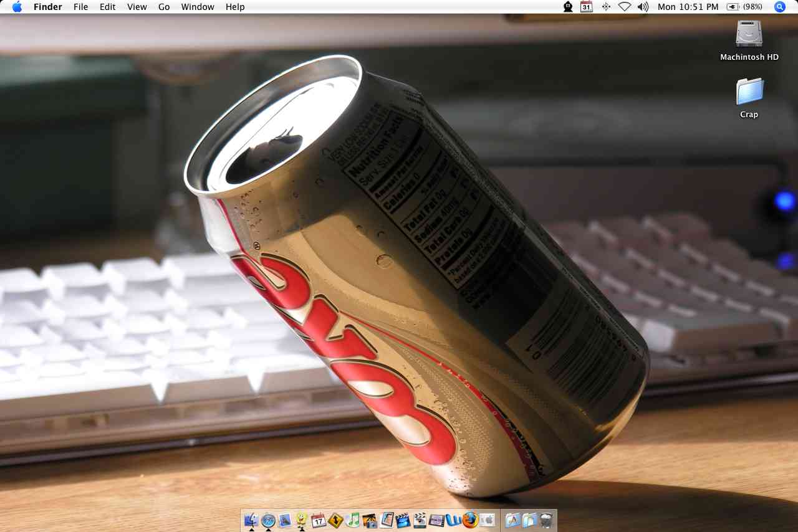The image size is (798, 532).
Task: Click the yellow road sign Dock icon
Action: (x=335, y=520)
